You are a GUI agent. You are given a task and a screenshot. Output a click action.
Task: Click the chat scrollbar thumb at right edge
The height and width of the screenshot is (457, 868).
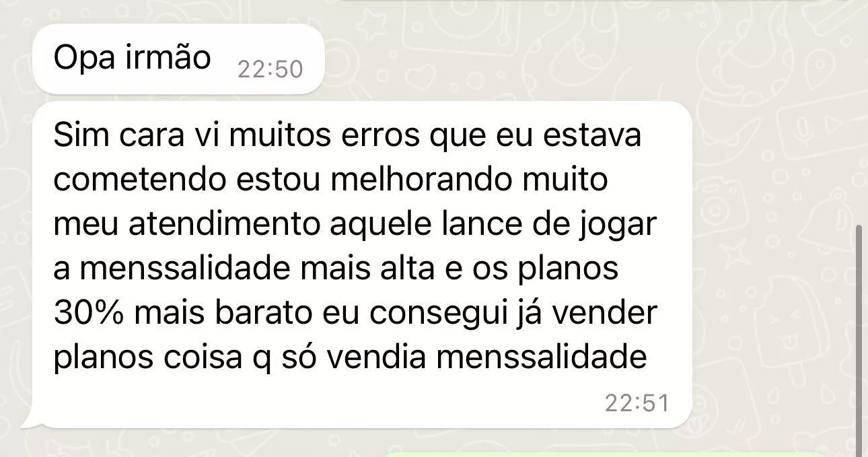pos(858,340)
